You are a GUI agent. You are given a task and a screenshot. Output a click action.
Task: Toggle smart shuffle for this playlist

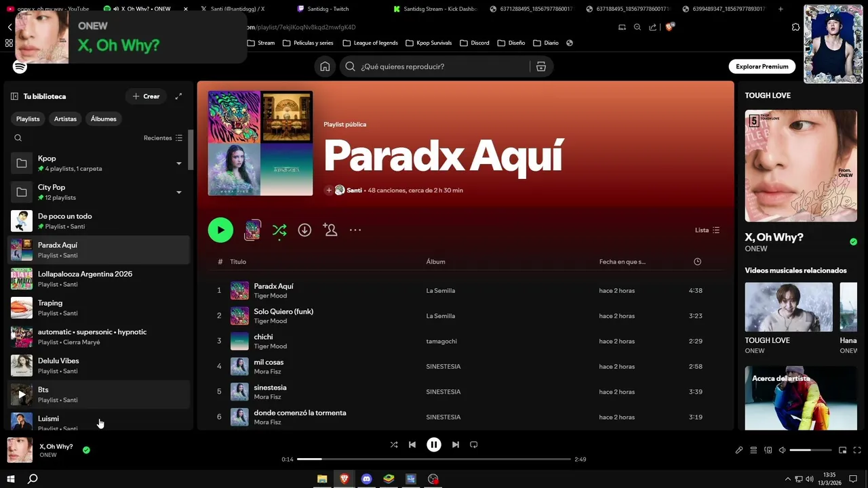tap(279, 230)
